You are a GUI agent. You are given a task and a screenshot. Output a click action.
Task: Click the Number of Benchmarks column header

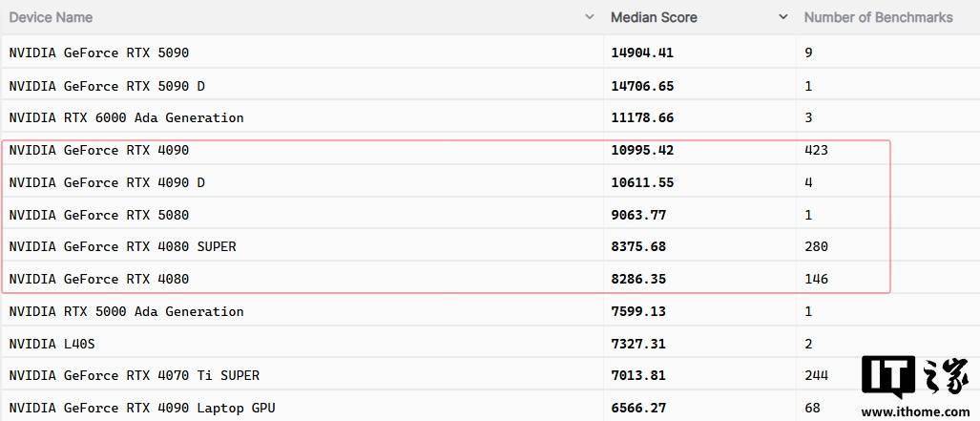coord(878,17)
